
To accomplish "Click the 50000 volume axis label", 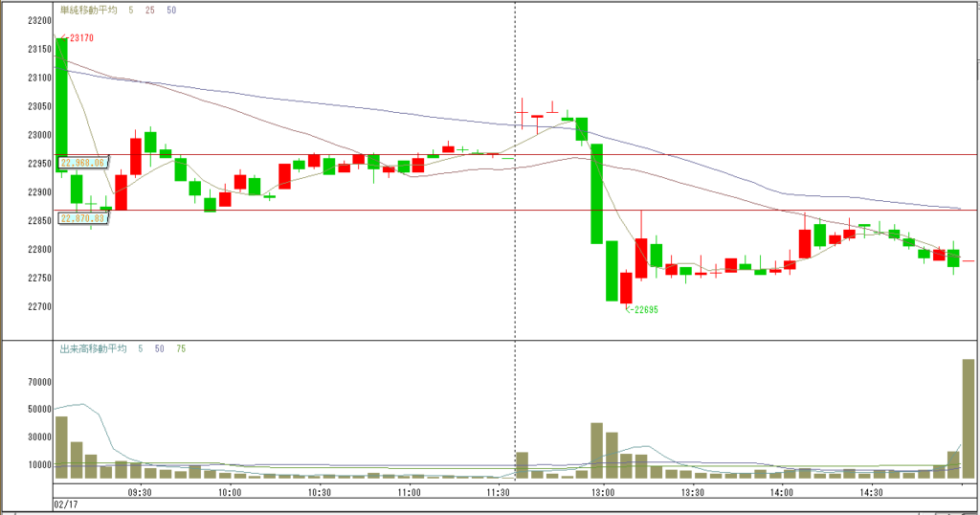I will 39,410.
